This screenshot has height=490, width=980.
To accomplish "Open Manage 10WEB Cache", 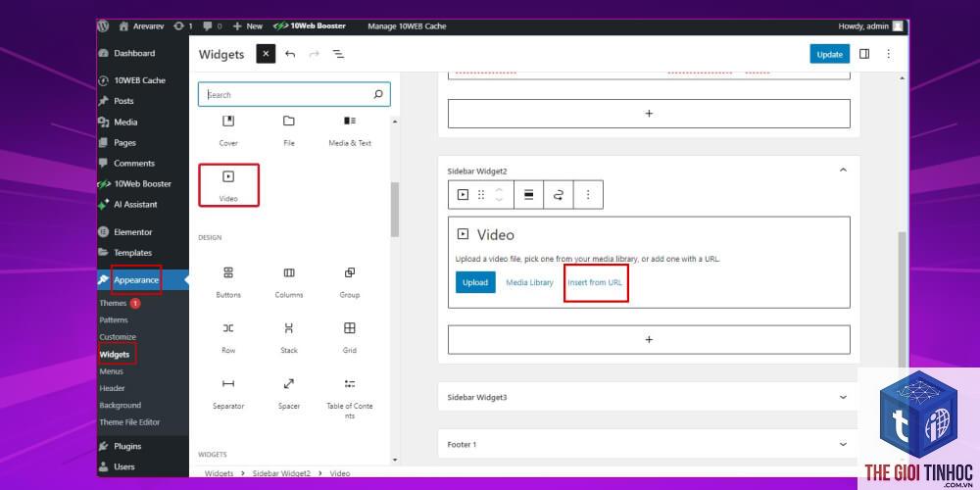I will point(407,26).
